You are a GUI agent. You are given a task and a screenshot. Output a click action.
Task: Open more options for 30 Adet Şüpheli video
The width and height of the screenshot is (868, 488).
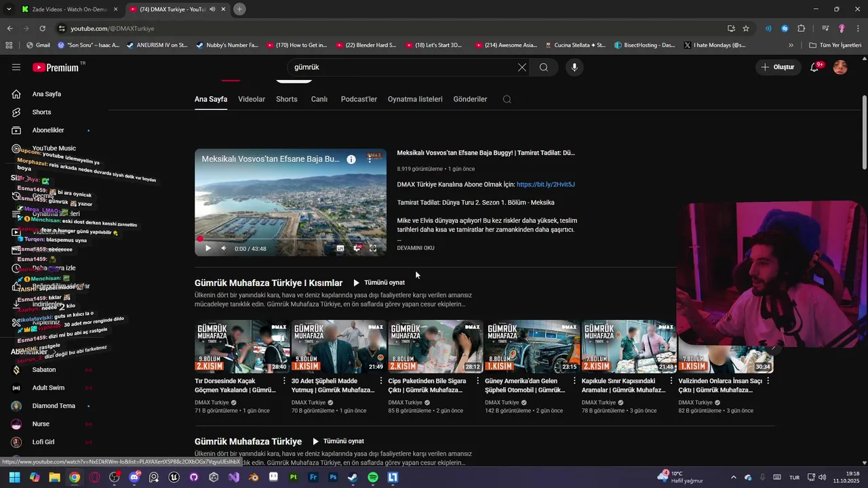coord(381,381)
